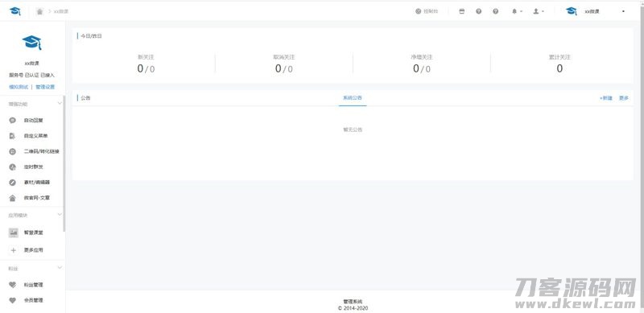The width and height of the screenshot is (644, 313).
Task: Collapse the 应用模块 sidebar section
Action: (60, 214)
